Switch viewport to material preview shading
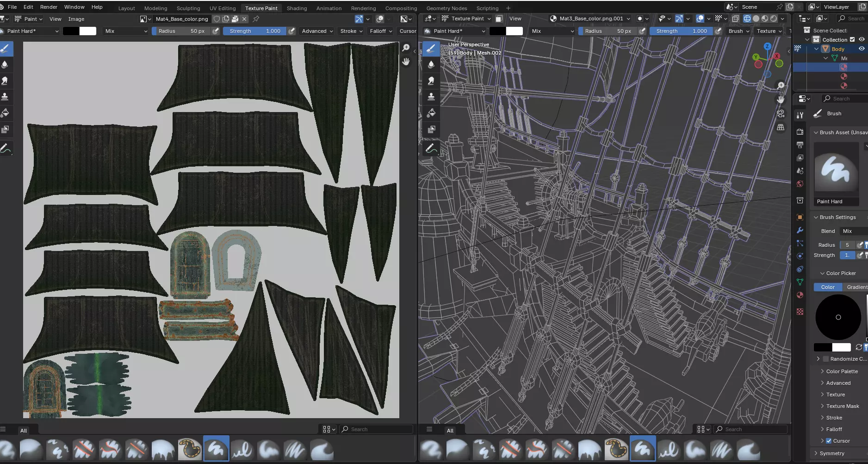 click(x=765, y=19)
